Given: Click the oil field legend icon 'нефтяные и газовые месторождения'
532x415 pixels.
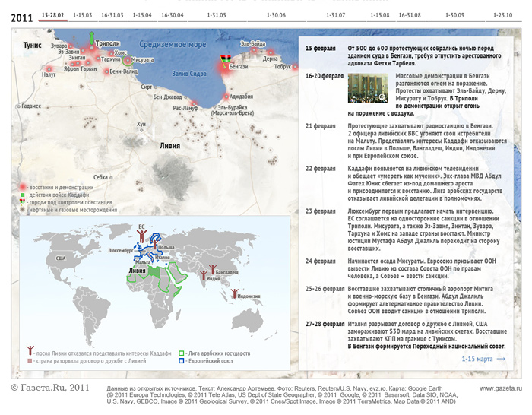Looking at the screenshot, I should (22, 210).
